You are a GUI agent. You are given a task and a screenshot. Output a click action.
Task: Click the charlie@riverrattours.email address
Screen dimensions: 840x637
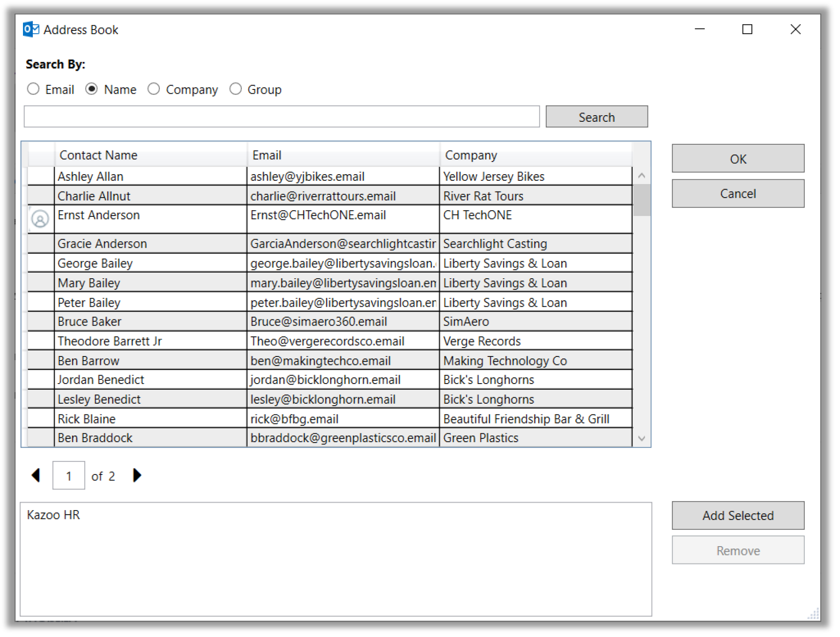coord(323,196)
